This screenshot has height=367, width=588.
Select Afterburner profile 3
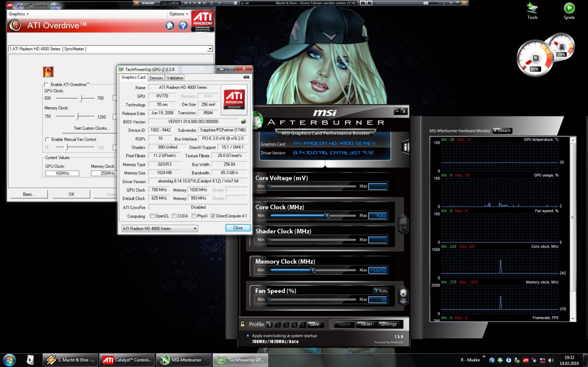286,324
